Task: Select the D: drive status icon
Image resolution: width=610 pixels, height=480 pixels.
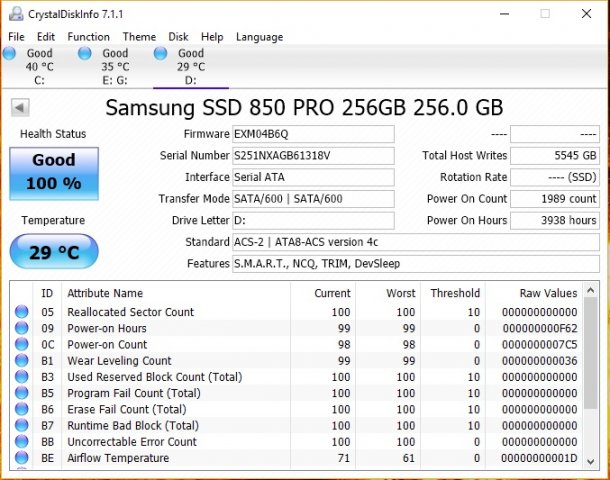Action: [x=162, y=54]
